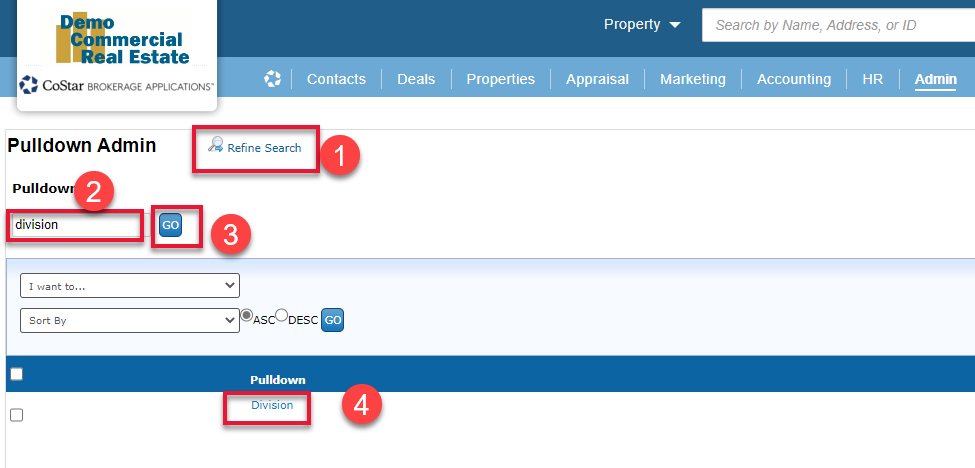Go to the Admin tab
Viewport: 975px width, 468px height.
click(x=935, y=79)
